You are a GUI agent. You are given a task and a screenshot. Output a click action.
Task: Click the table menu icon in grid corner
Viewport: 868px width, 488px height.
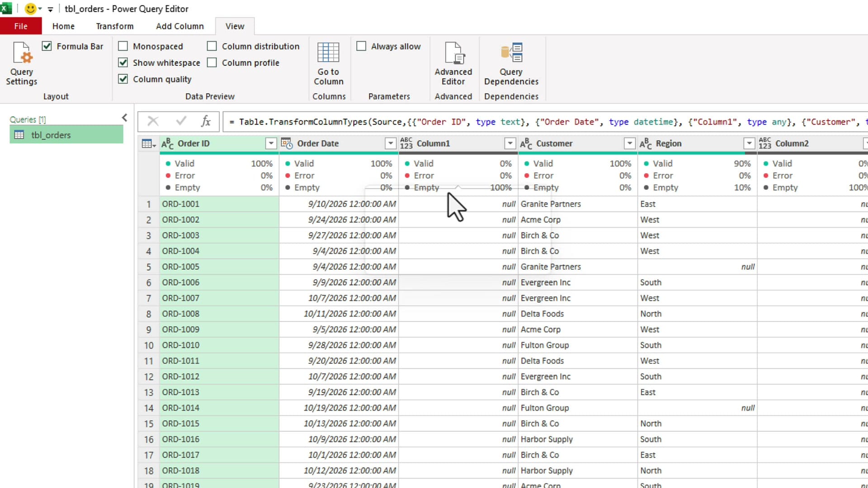coord(149,144)
